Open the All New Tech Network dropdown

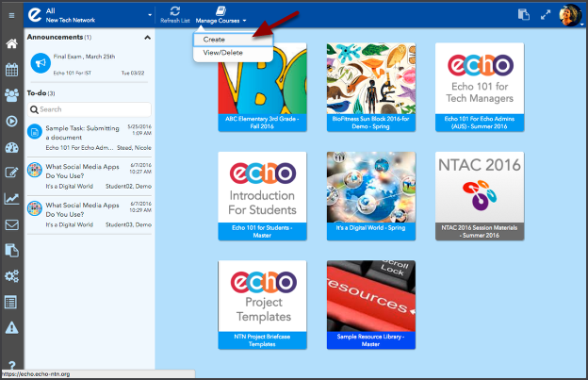pyautogui.click(x=90, y=15)
